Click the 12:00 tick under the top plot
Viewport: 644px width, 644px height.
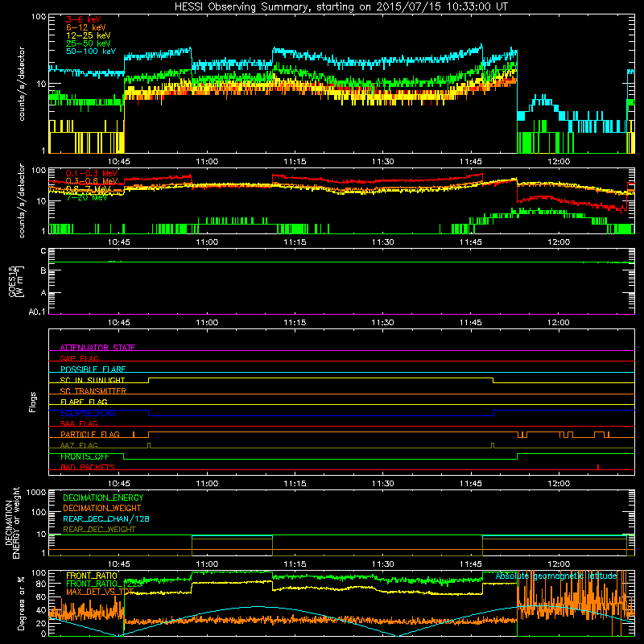click(x=559, y=162)
